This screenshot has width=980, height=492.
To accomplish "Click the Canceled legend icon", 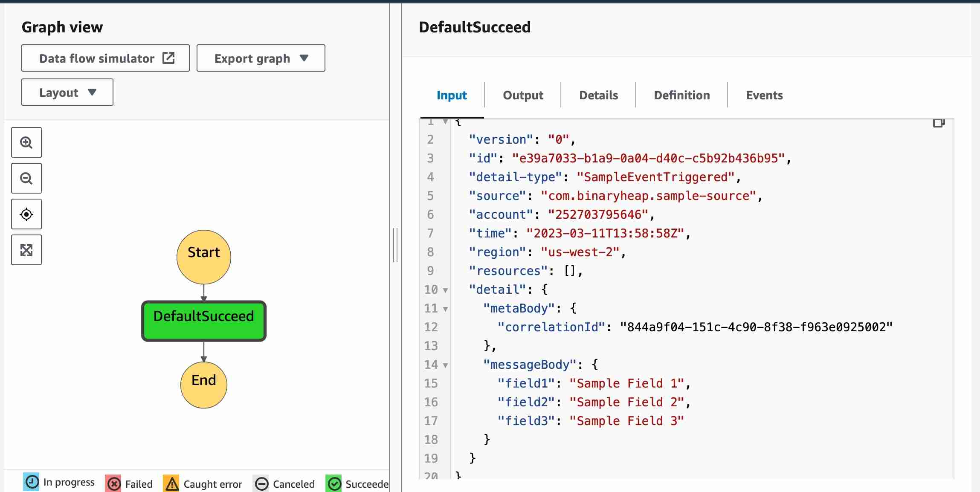I will click(x=261, y=484).
